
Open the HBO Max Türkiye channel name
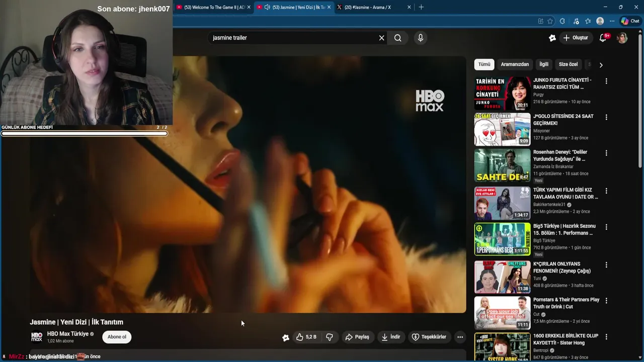(68, 334)
